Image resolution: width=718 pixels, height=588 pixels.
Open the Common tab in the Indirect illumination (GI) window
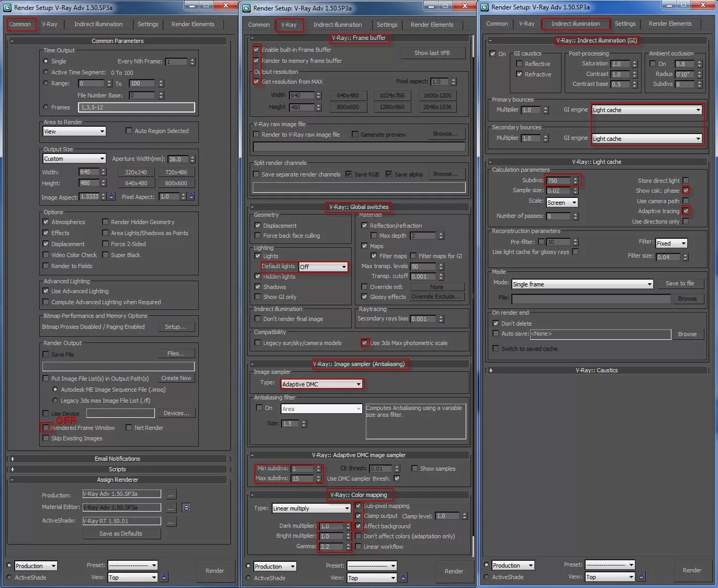click(x=497, y=24)
